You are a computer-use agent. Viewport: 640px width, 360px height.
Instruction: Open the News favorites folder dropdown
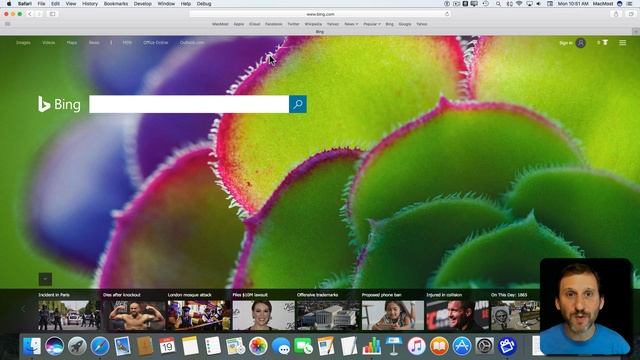[351, 24]
